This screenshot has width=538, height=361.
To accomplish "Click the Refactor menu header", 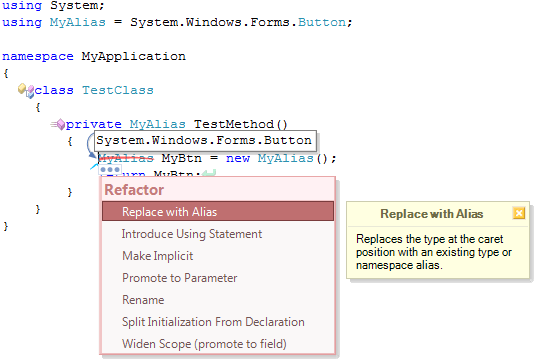I will point(134,190).
